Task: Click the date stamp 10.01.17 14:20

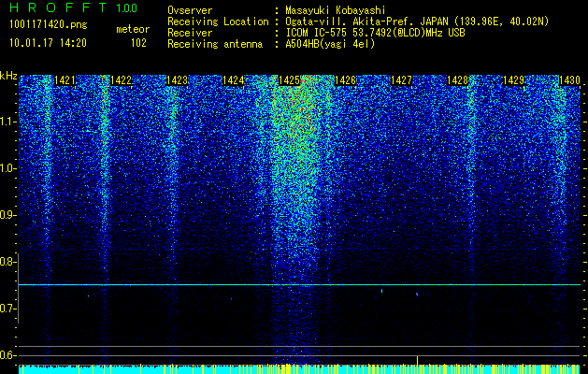Action: click(x=48, y=43)
